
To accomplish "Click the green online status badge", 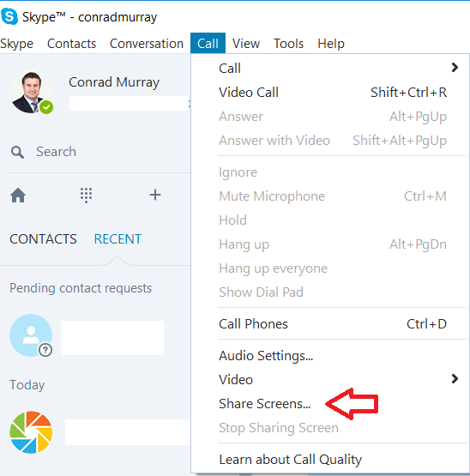I will (46, 107).
